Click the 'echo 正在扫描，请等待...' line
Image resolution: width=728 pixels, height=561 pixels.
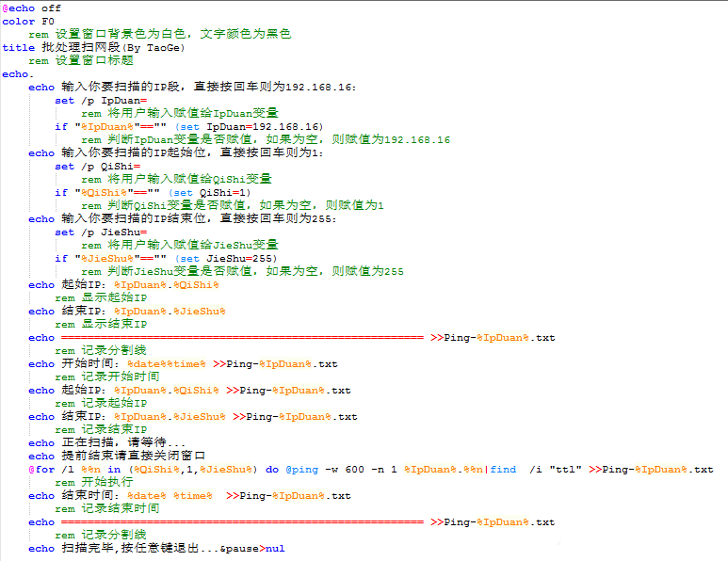pyautogui.click(x=107, y=442)
